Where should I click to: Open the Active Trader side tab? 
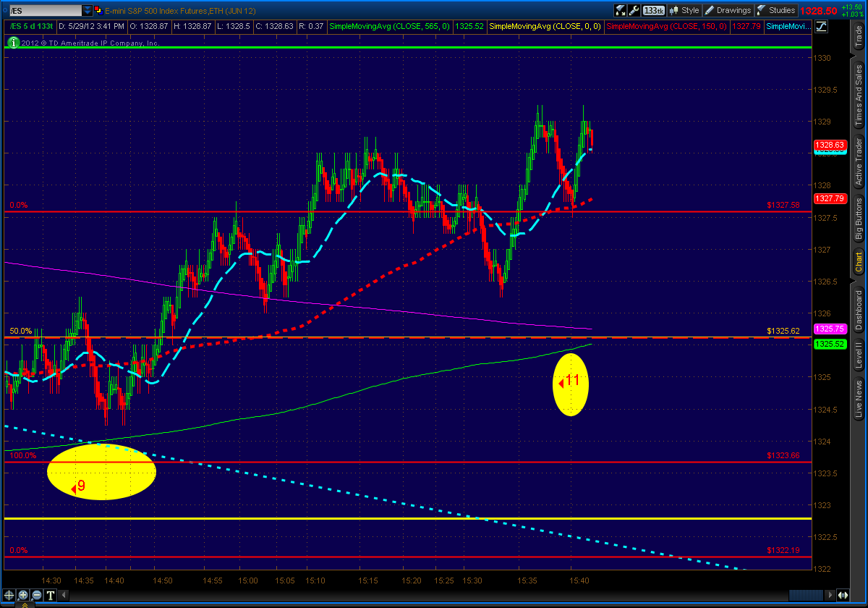pyautogui.click(x=859, y=161)
